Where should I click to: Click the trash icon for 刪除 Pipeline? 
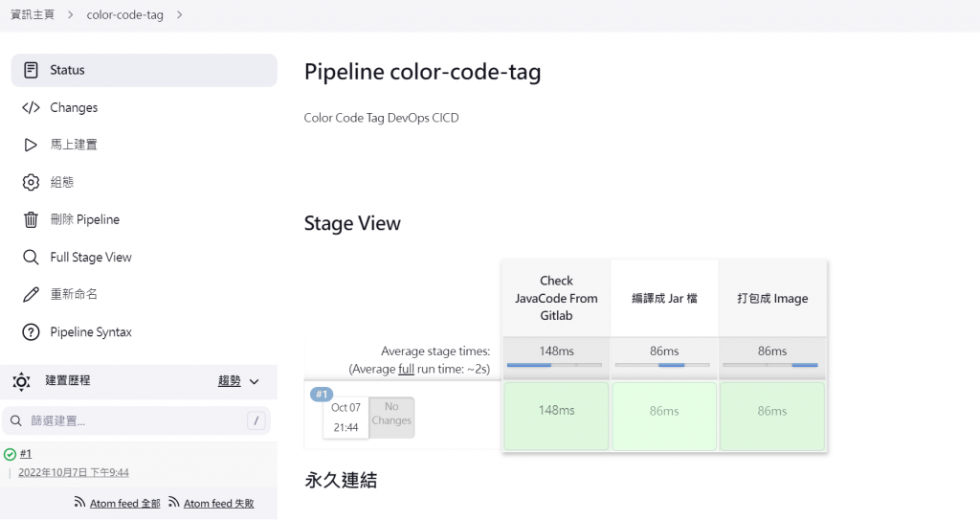(31, 219)
